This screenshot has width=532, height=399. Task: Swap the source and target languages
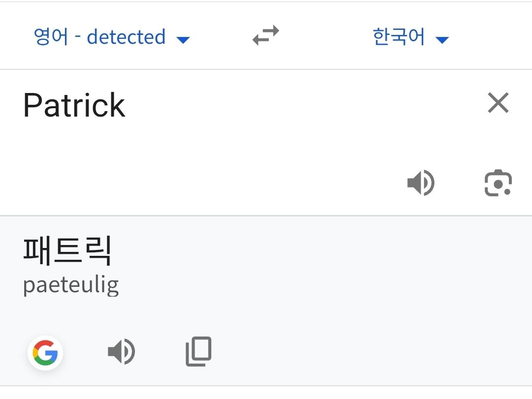266,36
